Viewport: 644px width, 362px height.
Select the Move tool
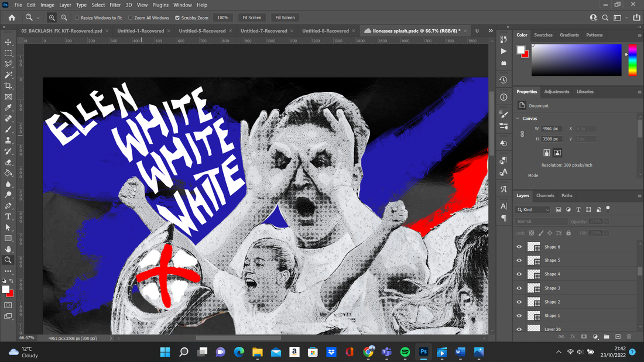click(8, 42)
